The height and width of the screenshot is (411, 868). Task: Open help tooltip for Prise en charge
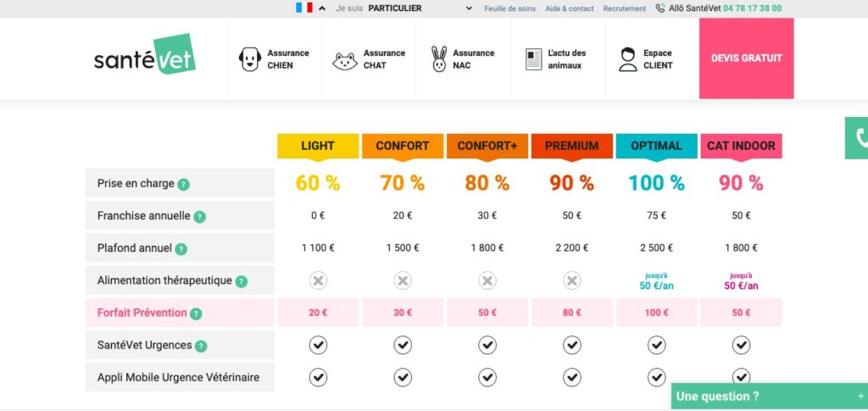click(183, 185)
